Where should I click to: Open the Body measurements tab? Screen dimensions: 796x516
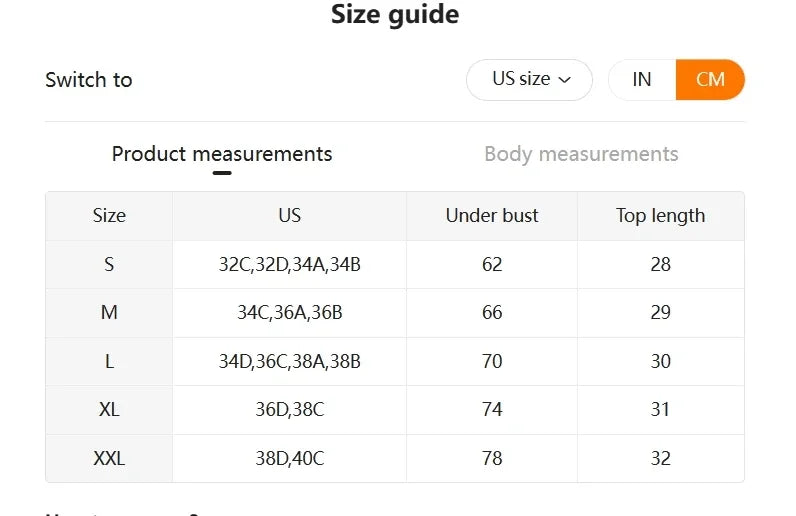pos(581,154)
